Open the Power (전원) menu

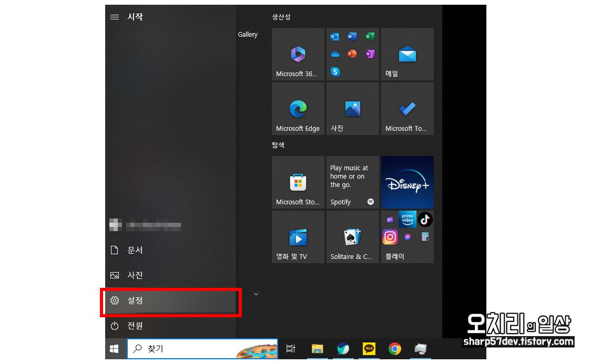171,326
